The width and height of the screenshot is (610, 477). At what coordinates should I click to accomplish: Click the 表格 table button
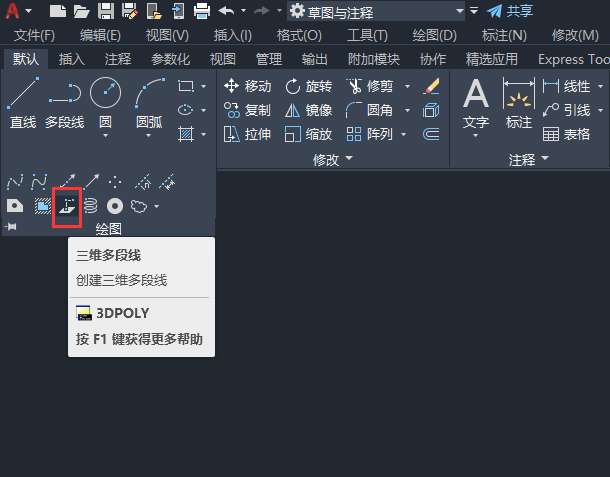566,134
